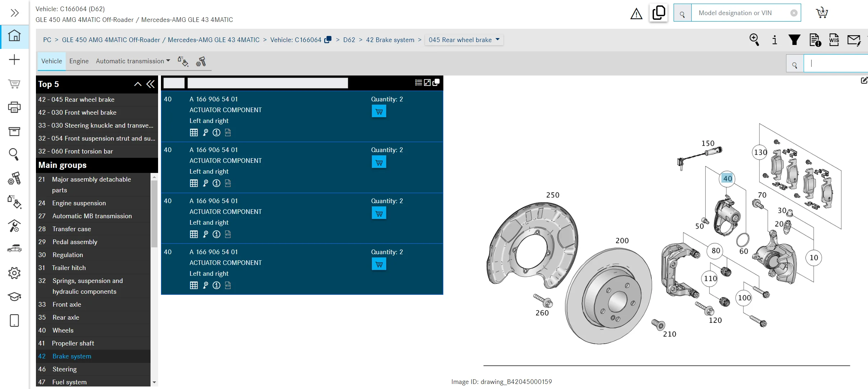Click the parts search text field
The width and height of the screenshot is (868, 389).
pyautogui.click(x=836, y=64)
